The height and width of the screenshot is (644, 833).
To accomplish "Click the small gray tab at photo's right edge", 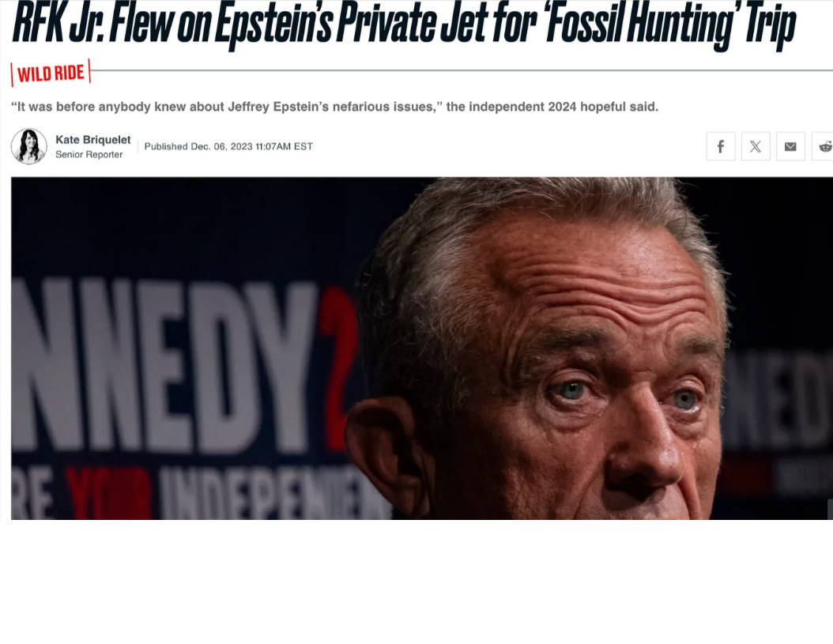I will pos(830,509).
